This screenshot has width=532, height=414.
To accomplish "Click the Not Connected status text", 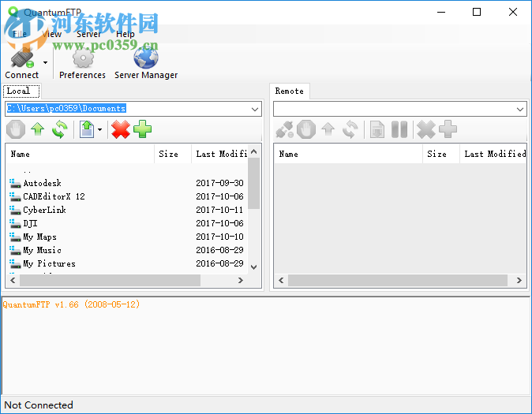I will coord(39,405).
